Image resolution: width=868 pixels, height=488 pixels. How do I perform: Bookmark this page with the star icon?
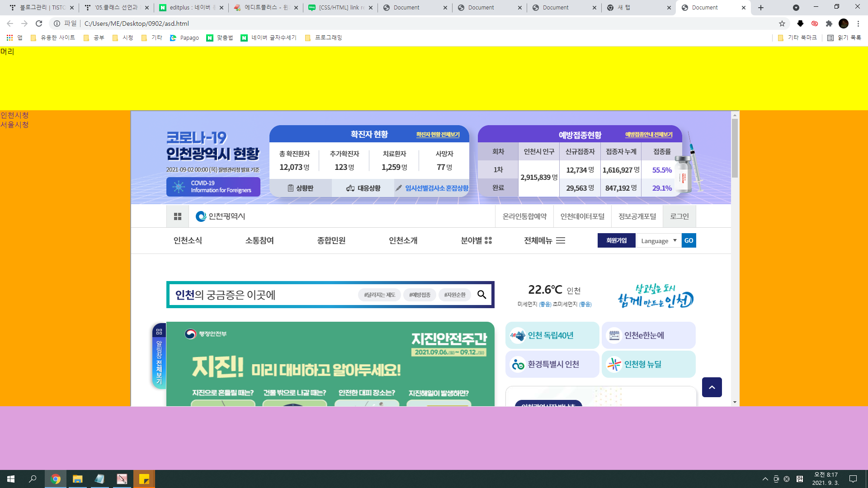pyautogui.click(x=782, y=23)
